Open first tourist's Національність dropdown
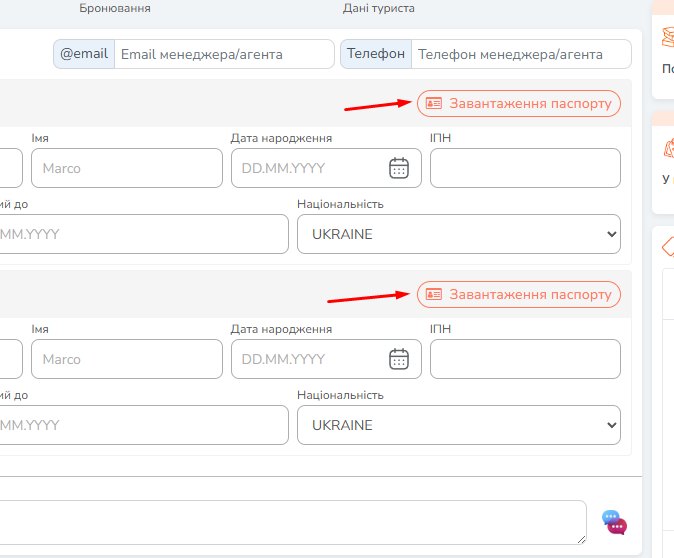 pos(459,234)
